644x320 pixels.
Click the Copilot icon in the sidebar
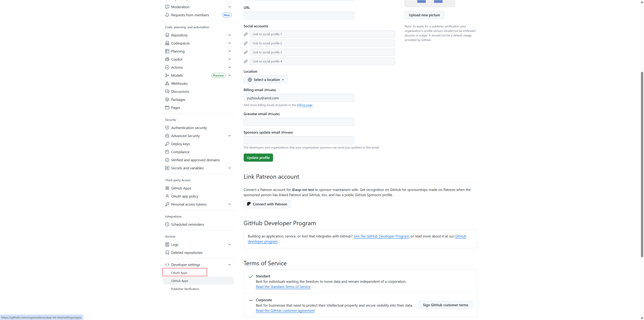tap(167, 59)
